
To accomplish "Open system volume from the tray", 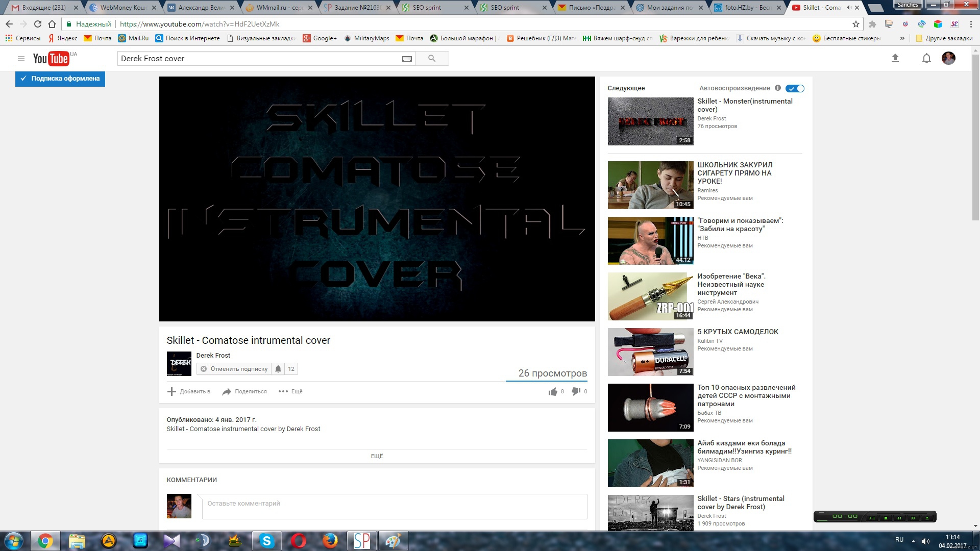I will [926, 541].
